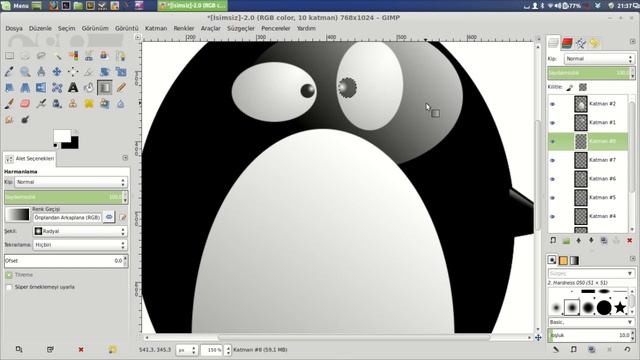Open blend mode Kip dropdown in tool options
Screen dimensions: 640x360
(71, 182)
